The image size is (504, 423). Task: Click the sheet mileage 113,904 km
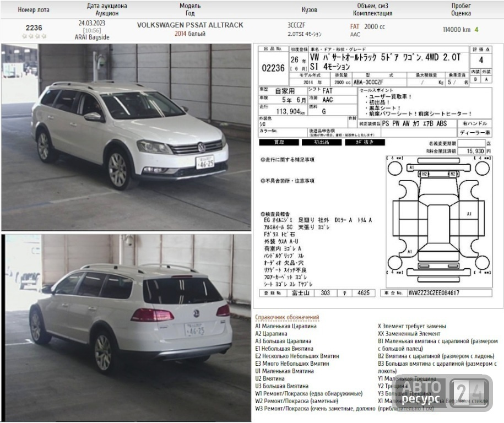tap(291, 112)
